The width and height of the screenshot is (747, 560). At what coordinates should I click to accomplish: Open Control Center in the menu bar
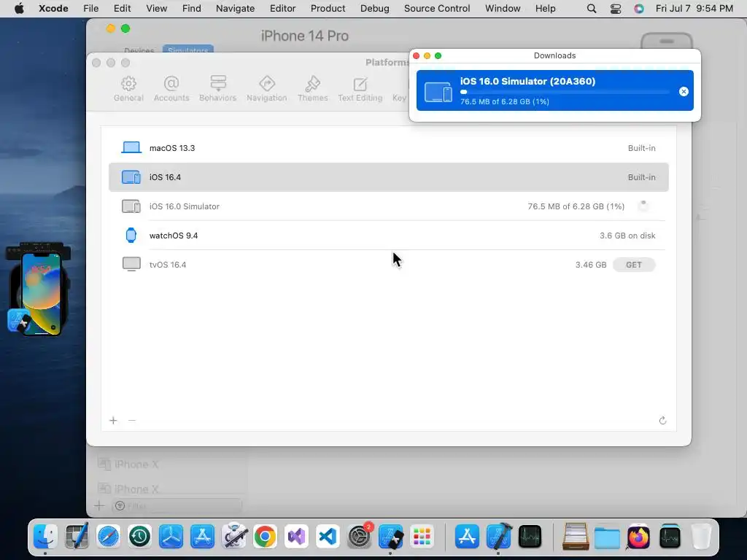pyautogui.click(x=616, y=9)
